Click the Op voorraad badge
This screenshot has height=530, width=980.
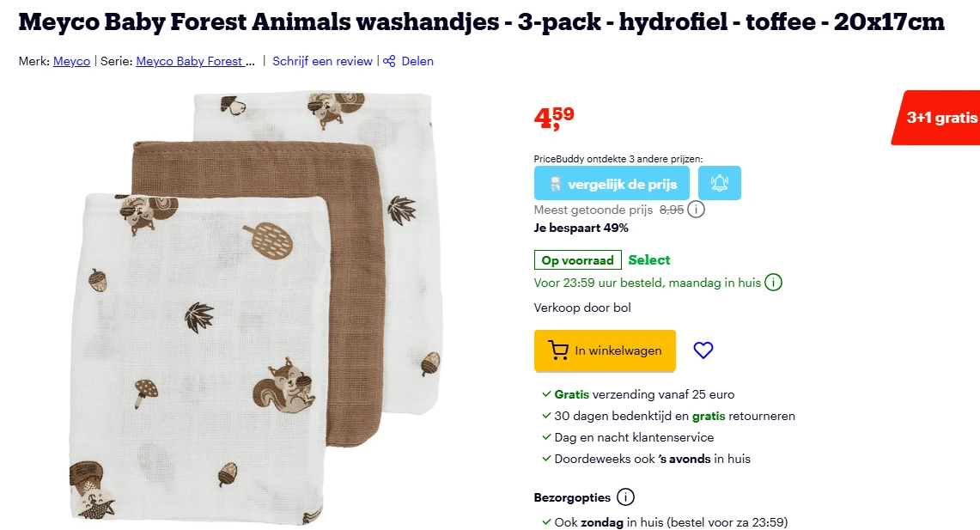click(577, 259)
